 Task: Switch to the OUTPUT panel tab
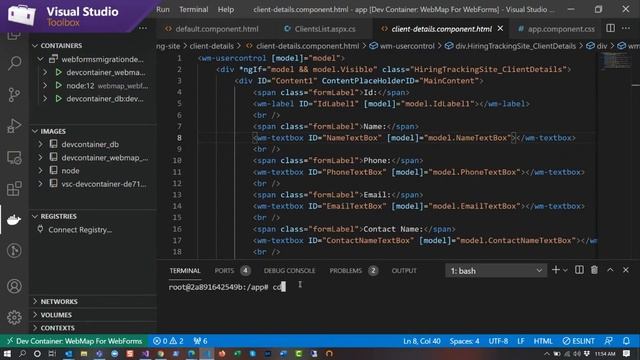coord(404,271)
